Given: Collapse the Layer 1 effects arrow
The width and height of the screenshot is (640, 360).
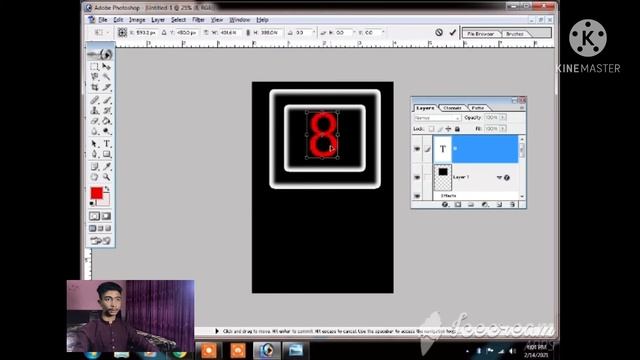Looking at the screenshot, I should coord(499,178).
